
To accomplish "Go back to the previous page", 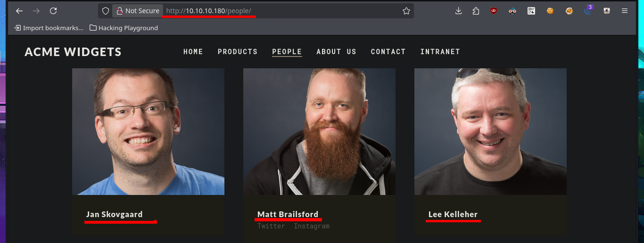I will pos(19,11).
